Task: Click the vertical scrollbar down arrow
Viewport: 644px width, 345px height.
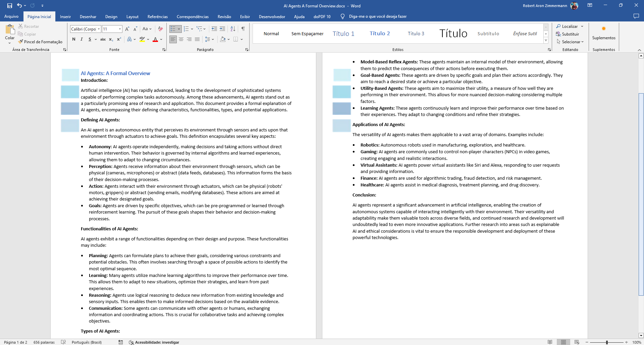Action: tap(641, 336)
